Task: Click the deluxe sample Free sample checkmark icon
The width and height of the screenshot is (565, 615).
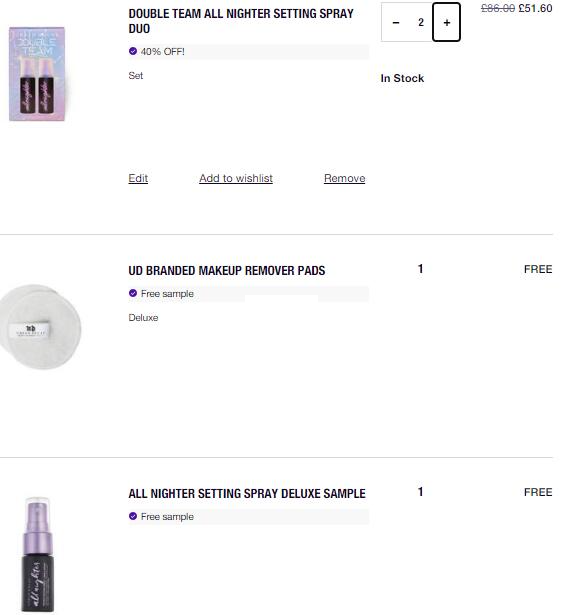Action: coord(133,516)
